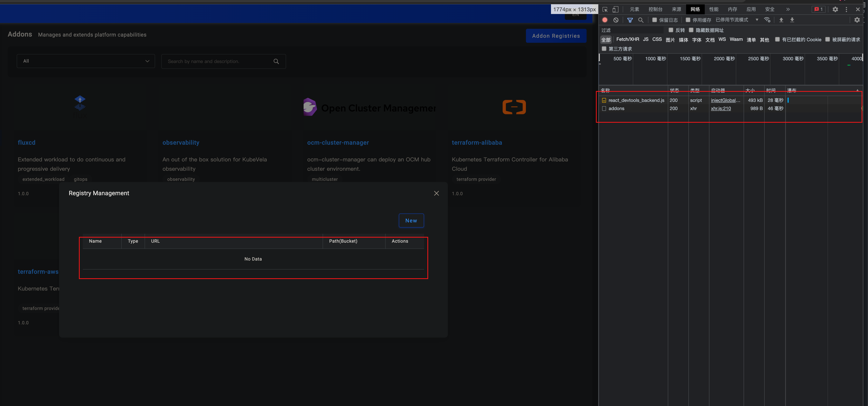Open the All addons filter dropdown
This screenshot has width=868, height=406.
(86, 61)
